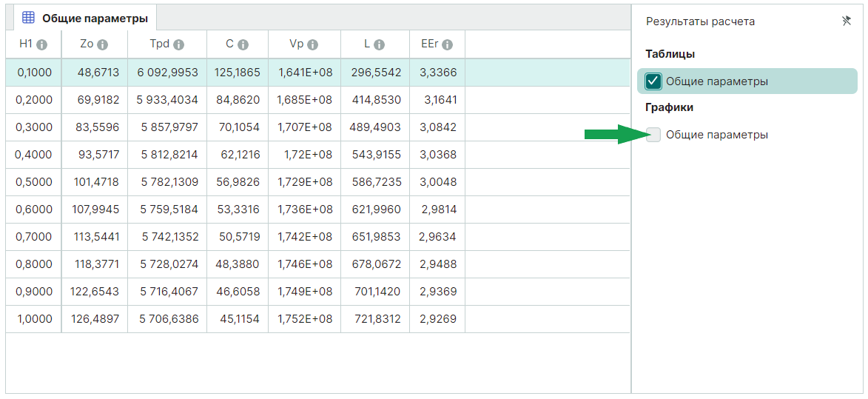Open the info icon for Vp column
868x399 pixels.
click(313, 45)
